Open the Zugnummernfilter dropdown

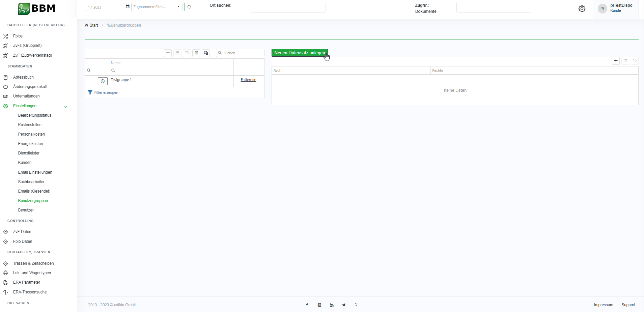coord(178,7)
